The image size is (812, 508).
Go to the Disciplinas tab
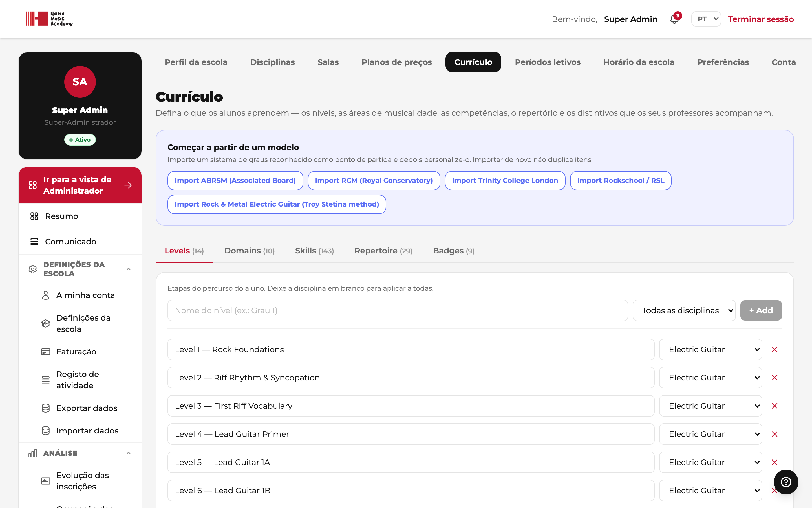pyautogui.click(x=272, y=62)
